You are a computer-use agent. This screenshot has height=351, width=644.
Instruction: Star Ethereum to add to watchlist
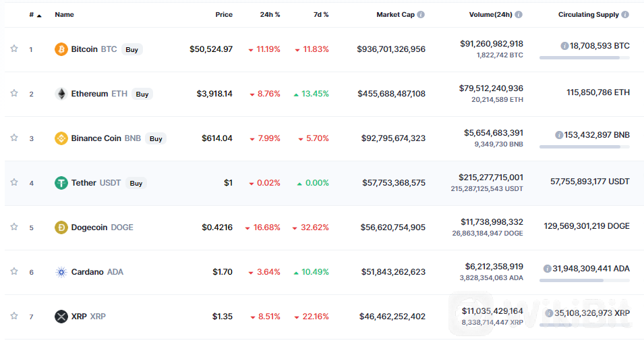[x=14, y=93]
